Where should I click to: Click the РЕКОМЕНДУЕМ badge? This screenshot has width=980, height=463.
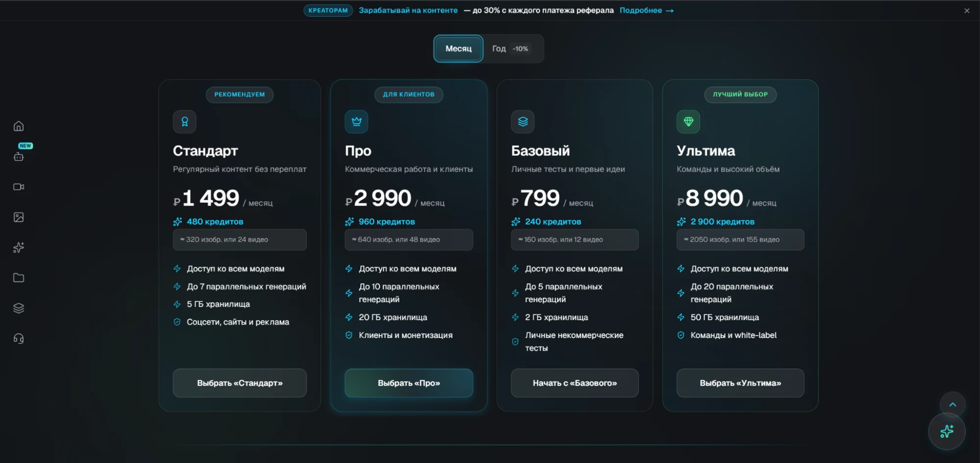pos(240,95)
